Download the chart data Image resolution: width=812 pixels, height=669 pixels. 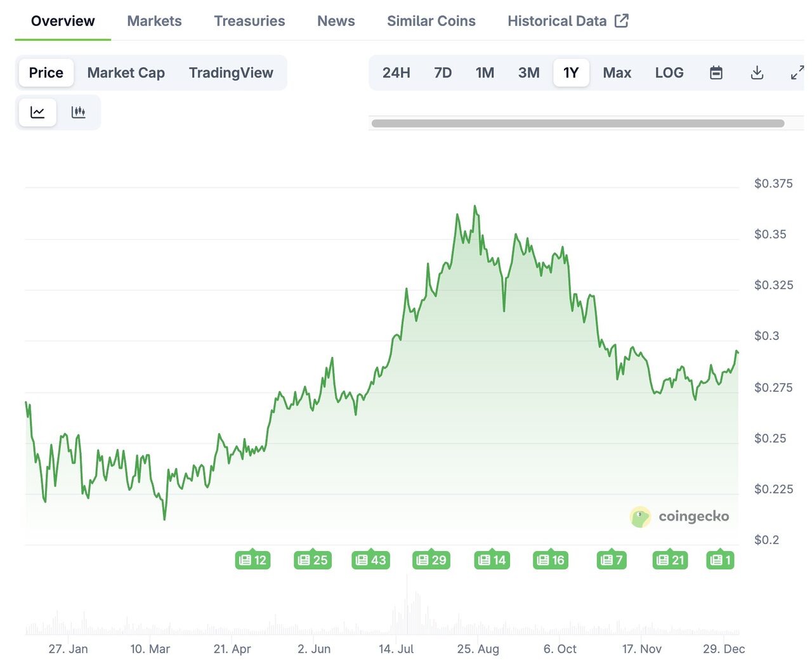757,73
